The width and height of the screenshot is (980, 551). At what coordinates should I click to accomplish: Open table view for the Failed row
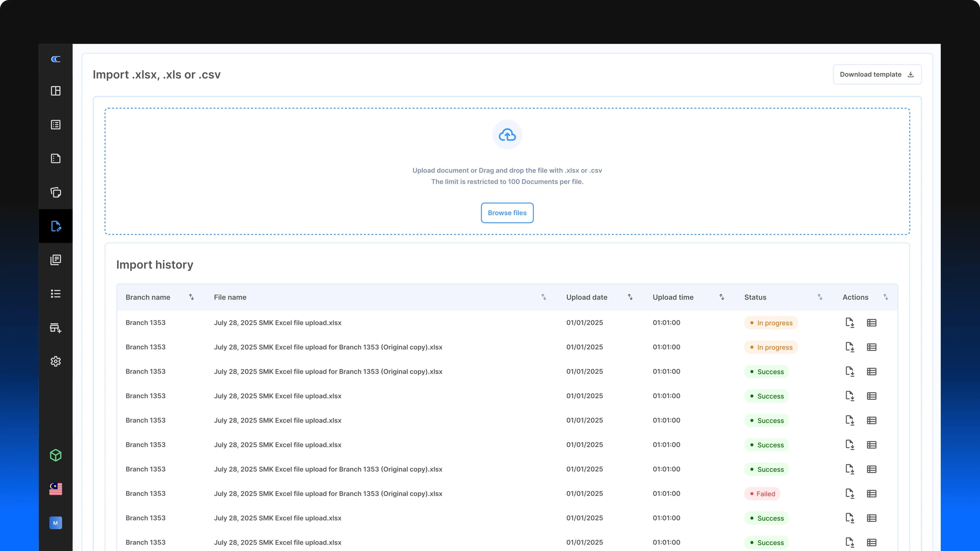[x=872, y=494]
